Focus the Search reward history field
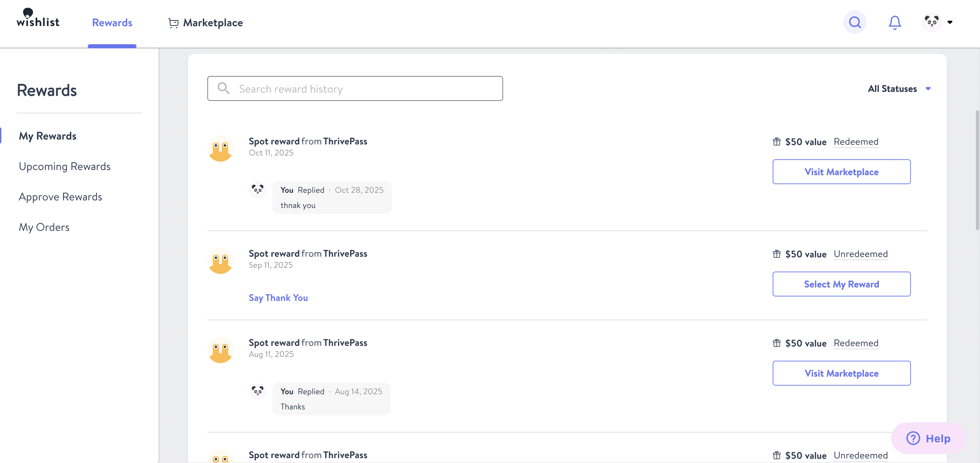This screenshot has width=980, height=463. [x=355, y=89]
